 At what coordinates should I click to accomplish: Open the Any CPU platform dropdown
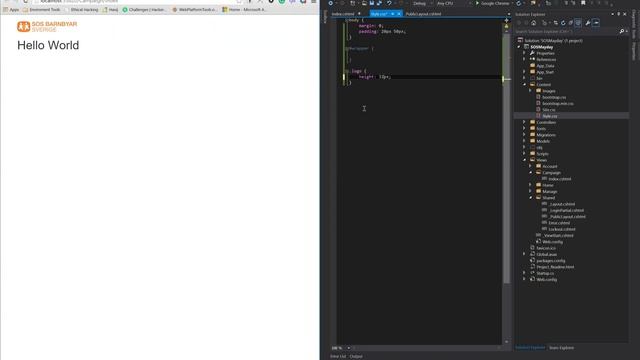pos(453,3)
